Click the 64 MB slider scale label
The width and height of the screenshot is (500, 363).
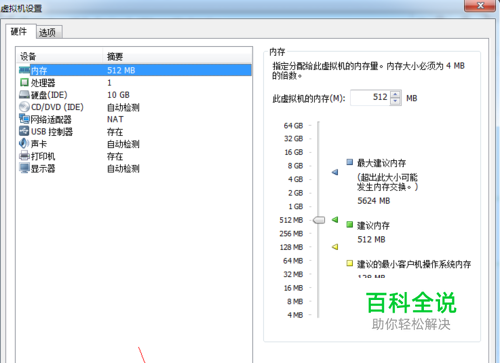(293, 261)
